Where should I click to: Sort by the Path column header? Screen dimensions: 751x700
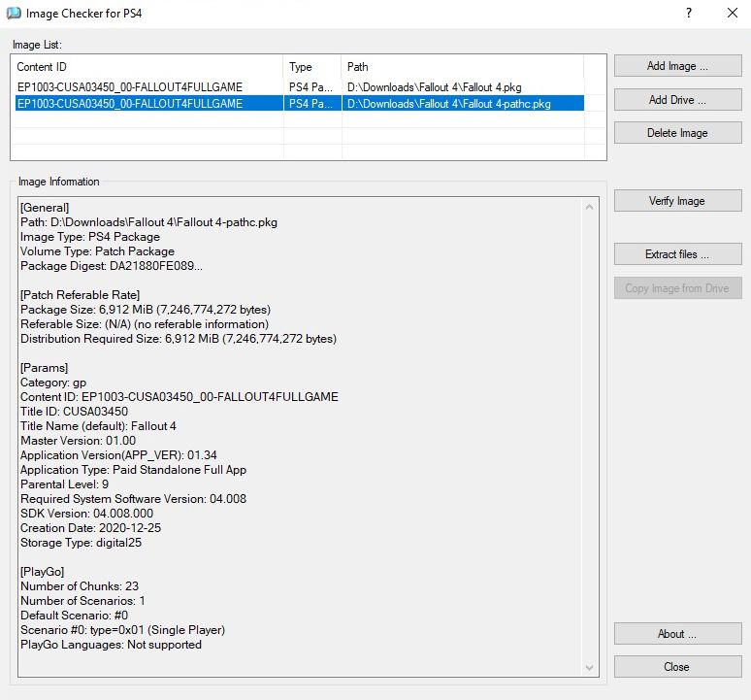point(463,67)
